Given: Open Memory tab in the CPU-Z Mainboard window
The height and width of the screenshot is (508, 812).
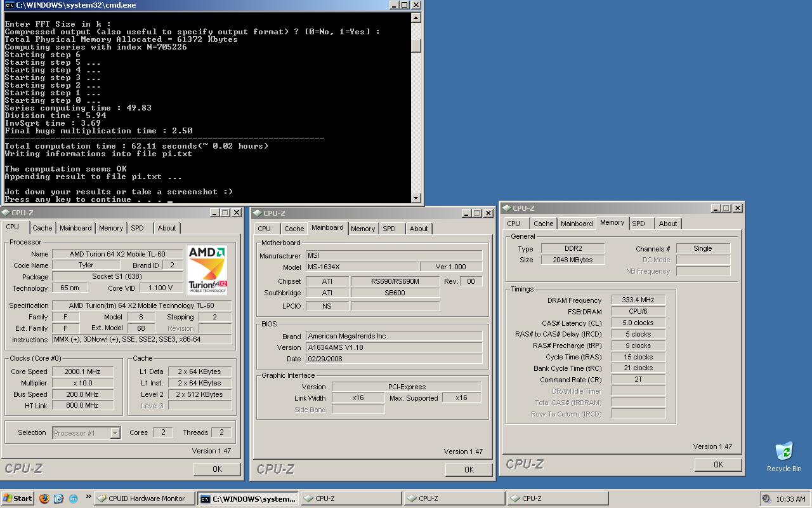Looking at the screenshot, I should [x=363, y=229].
